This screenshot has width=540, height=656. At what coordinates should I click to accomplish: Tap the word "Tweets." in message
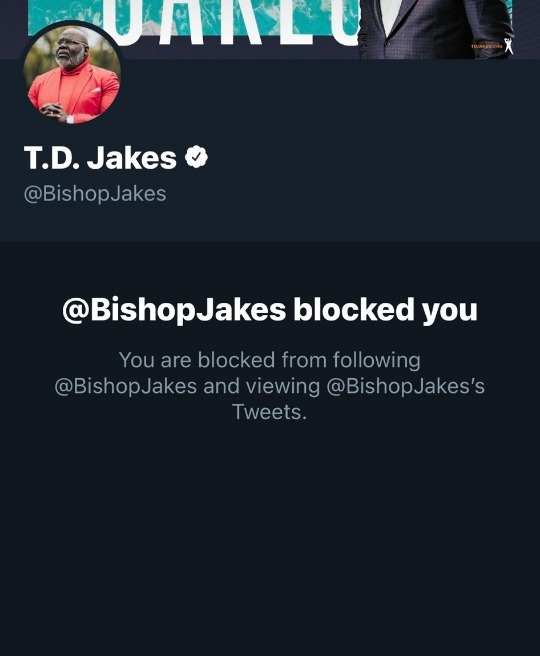[x=270, y=412]
